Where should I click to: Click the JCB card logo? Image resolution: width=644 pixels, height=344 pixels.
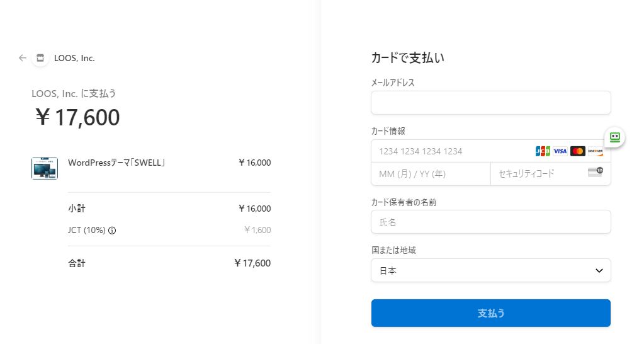point(543,151)
